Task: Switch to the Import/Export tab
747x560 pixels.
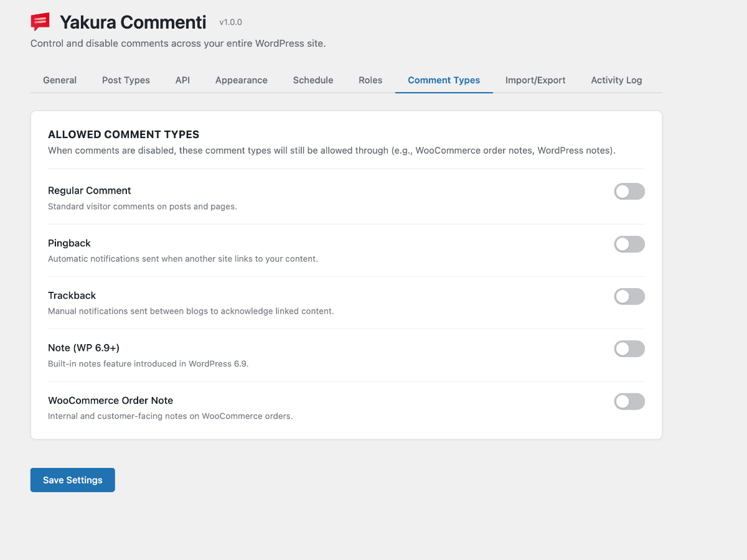Action: click(x=535, y=80)
